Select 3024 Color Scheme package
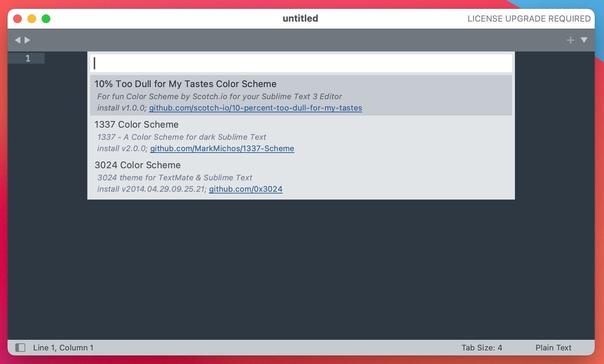Viewport: 604px width, 364px height. pos(138,165)
